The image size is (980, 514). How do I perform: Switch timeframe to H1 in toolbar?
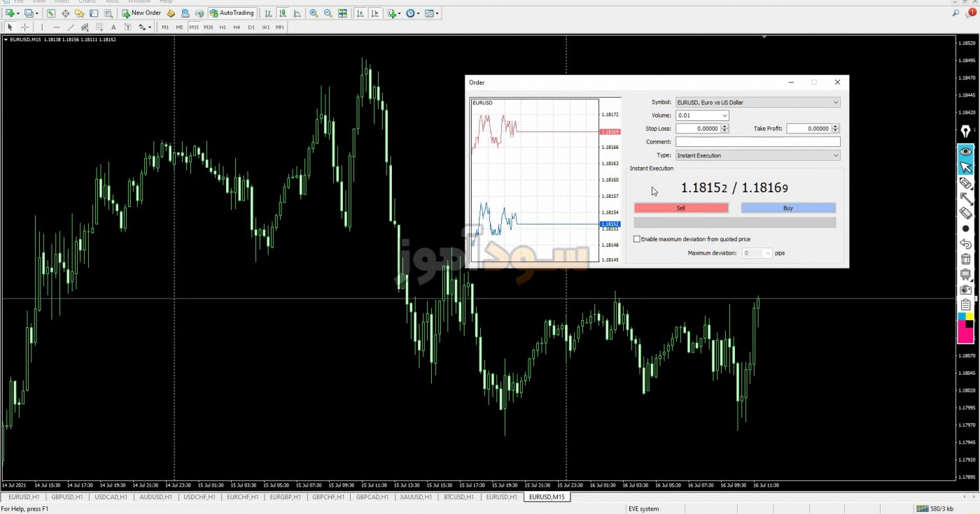pyautogui.click(x=223, y=27)
